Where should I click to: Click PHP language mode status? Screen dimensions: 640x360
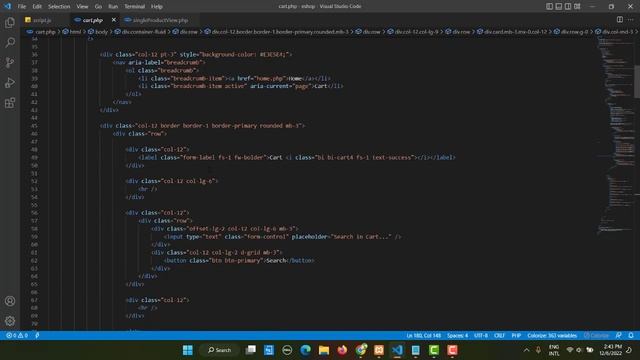pos(516,335)
